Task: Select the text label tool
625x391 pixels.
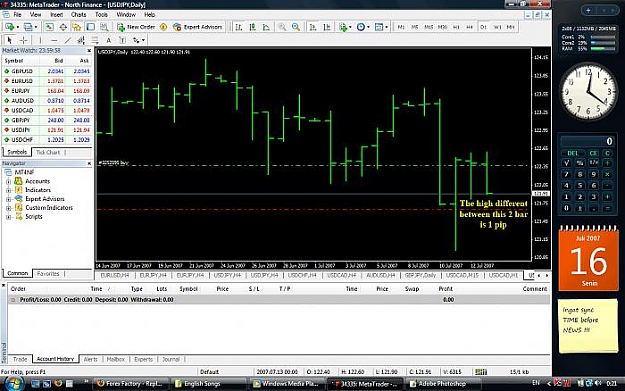Action: (x=122, y=40)
